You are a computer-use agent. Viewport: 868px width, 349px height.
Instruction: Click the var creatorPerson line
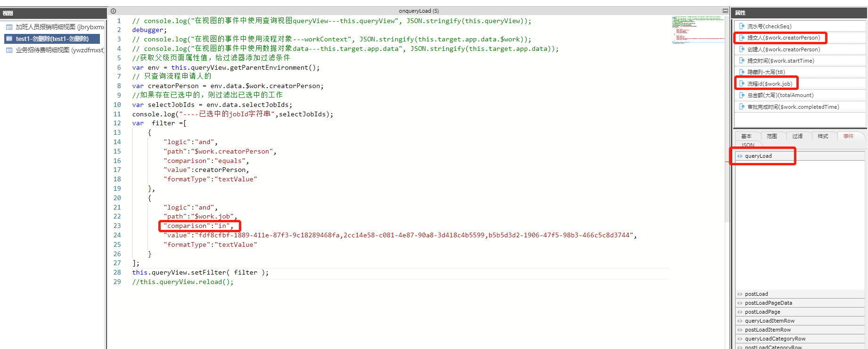click(x=228, y=86)
